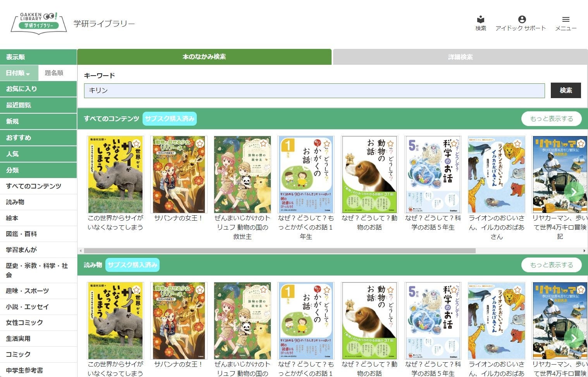Choose 学習まんが category in sidebar
The height and width of the screenshot is (377, 588).
(38, 250)
